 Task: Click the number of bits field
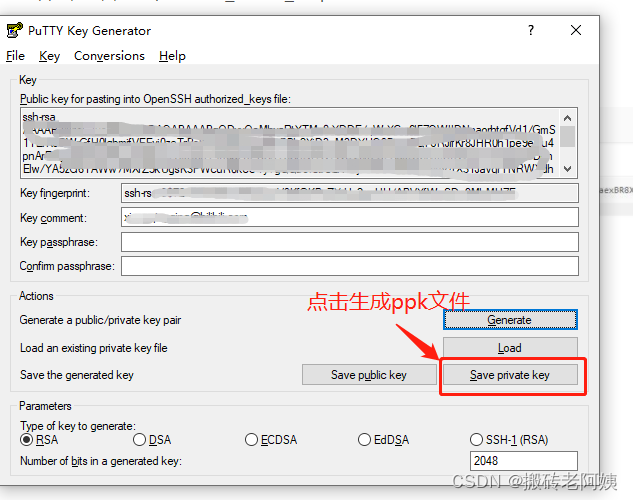click(524, 461)
